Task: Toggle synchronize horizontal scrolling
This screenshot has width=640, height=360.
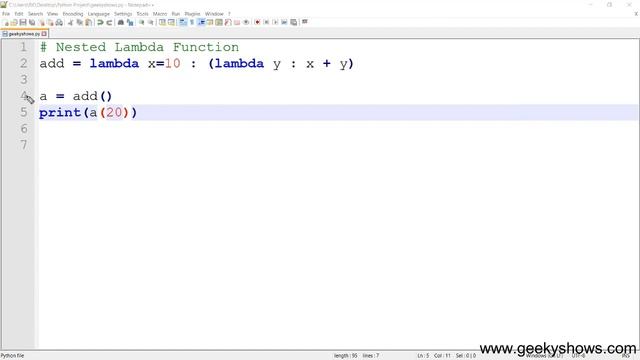Action: click(171, 22)
